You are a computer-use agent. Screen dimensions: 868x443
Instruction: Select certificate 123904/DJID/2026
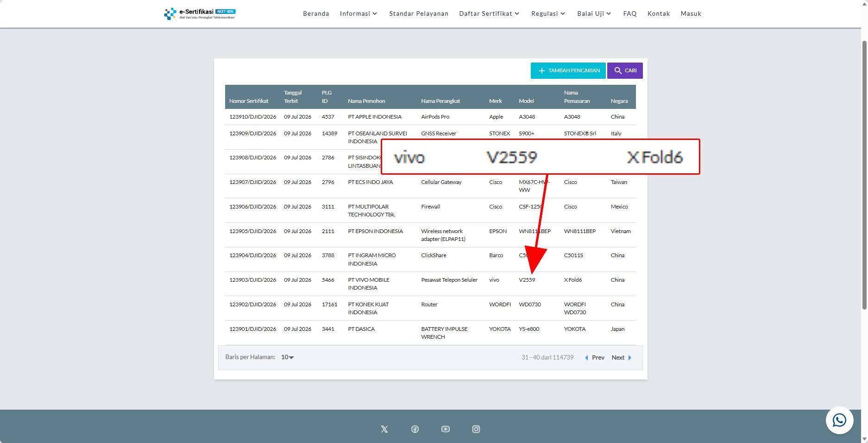[x=252, y=255]
